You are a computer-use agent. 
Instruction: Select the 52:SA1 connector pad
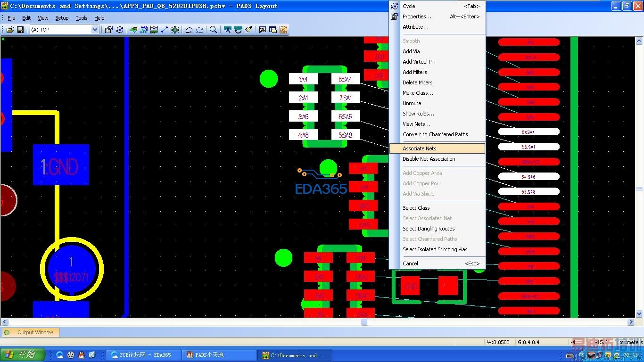tap(528, 147)
